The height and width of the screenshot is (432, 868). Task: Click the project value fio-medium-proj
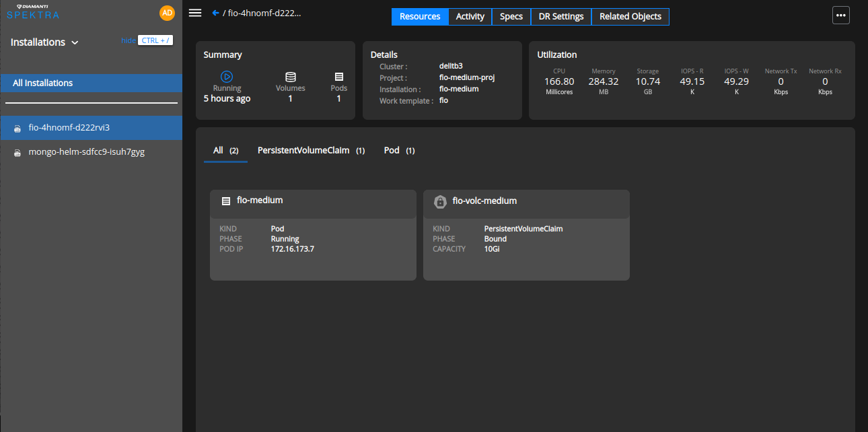(467, 78)
